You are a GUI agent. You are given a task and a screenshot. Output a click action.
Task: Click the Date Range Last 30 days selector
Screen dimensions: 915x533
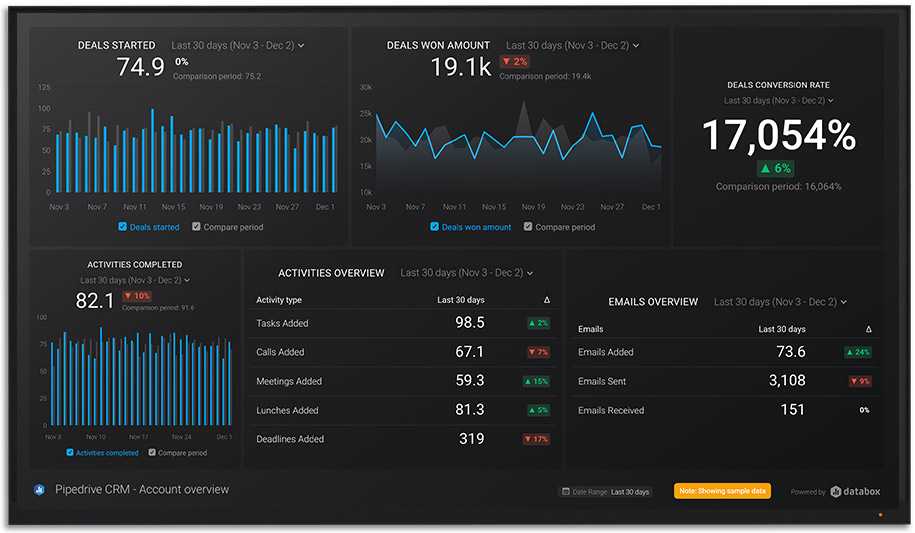(606, 492)
